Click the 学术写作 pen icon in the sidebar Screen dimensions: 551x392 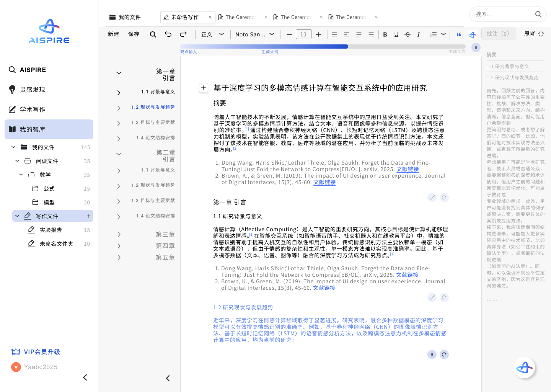[x=12, y=109]
